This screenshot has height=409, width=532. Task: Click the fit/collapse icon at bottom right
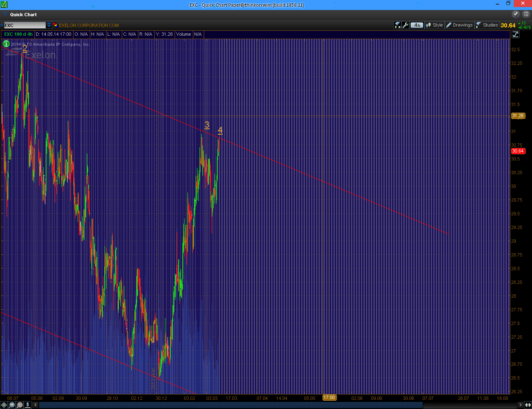point(528,405)
